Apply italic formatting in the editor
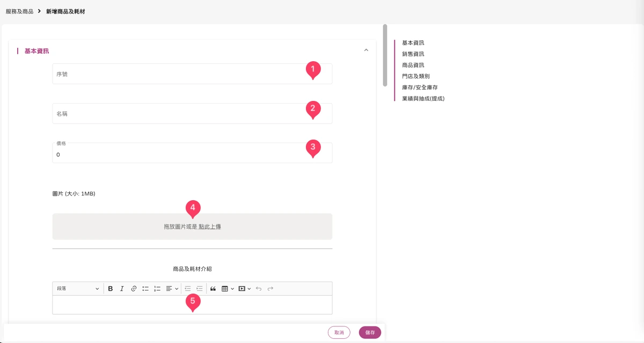 (122, 289)
